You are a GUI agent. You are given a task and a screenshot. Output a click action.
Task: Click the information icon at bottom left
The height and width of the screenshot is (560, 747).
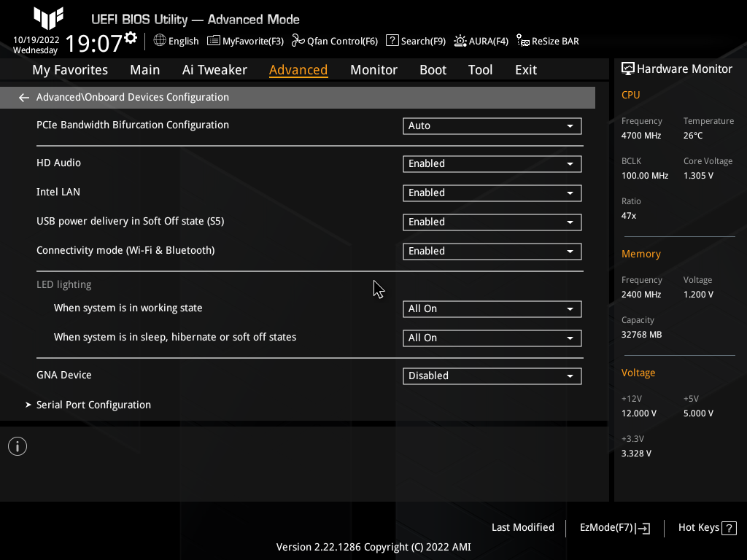(x=17, y=446)
